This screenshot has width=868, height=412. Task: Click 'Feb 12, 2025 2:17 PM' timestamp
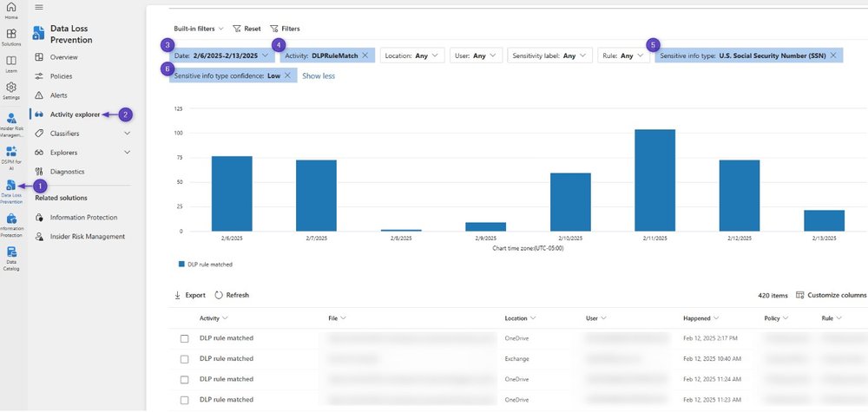710,338
